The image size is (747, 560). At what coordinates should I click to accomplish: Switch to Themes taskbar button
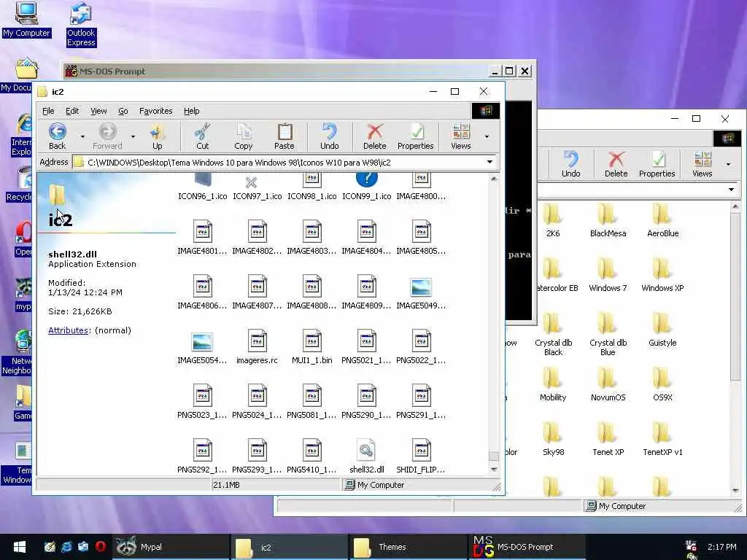point(409,547)
